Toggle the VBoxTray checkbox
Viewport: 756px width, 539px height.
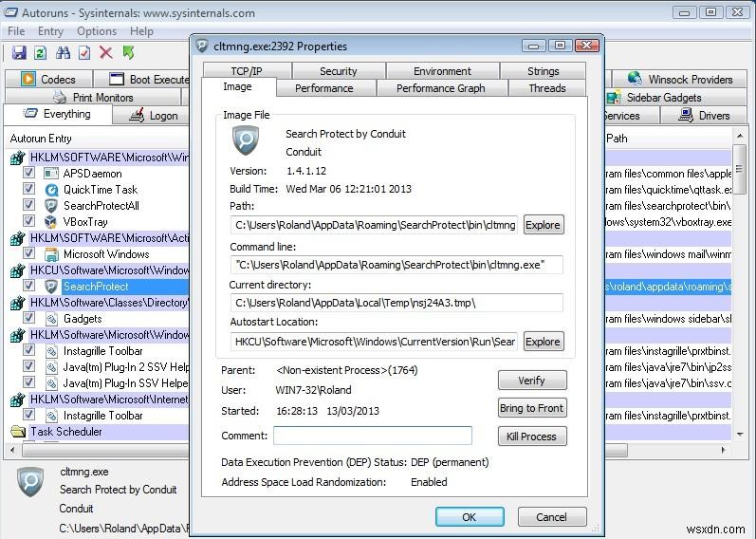click(x=28, y=220)
